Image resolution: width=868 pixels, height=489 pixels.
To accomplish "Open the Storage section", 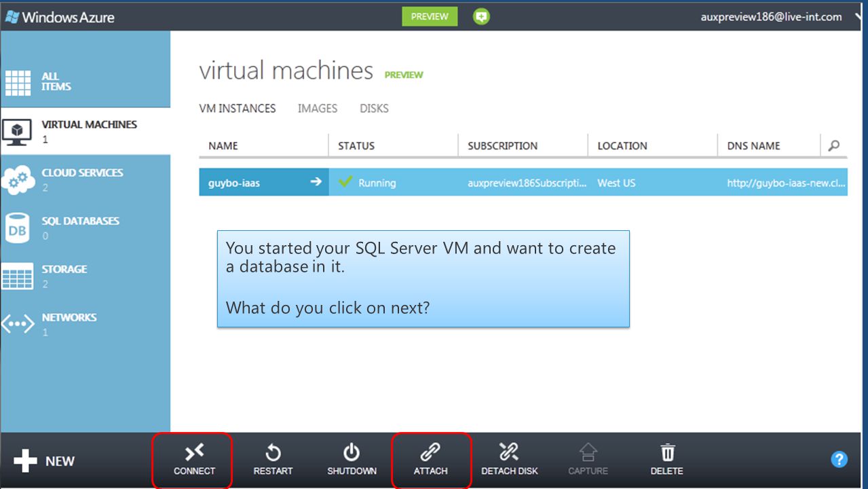I will click(x=85, y=276).
